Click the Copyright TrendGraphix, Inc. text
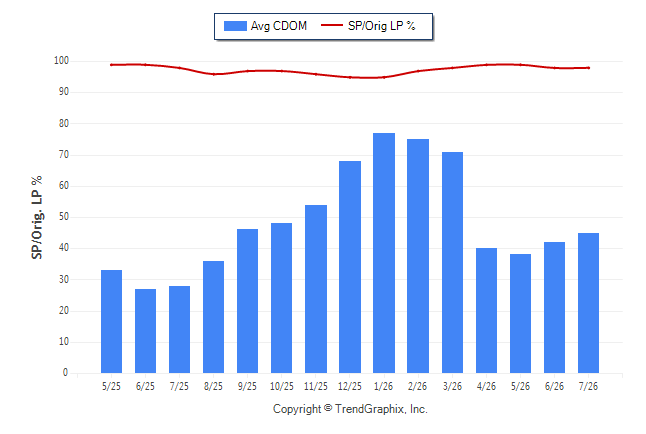 point(350,409)
